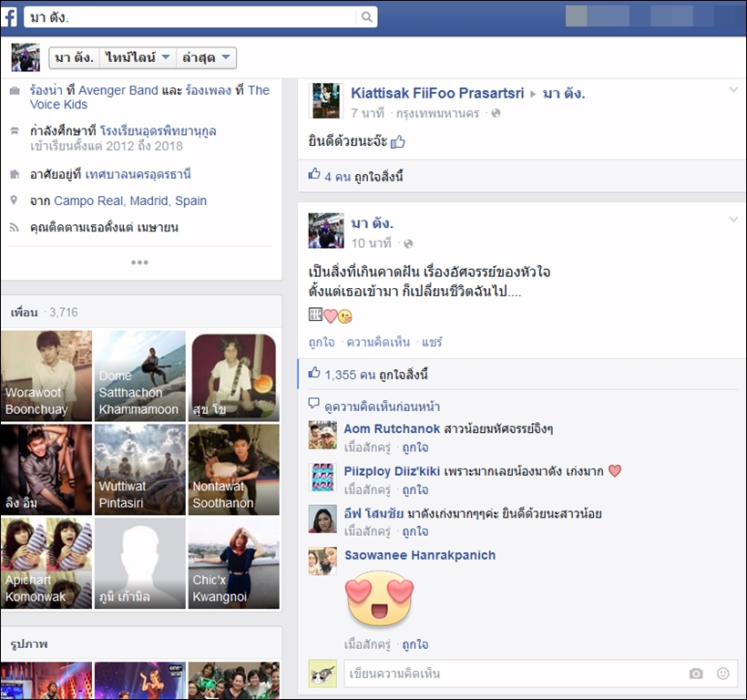Open friend ลิง อิม thumbnail
747x700 pixels.
tap(46, 469)
